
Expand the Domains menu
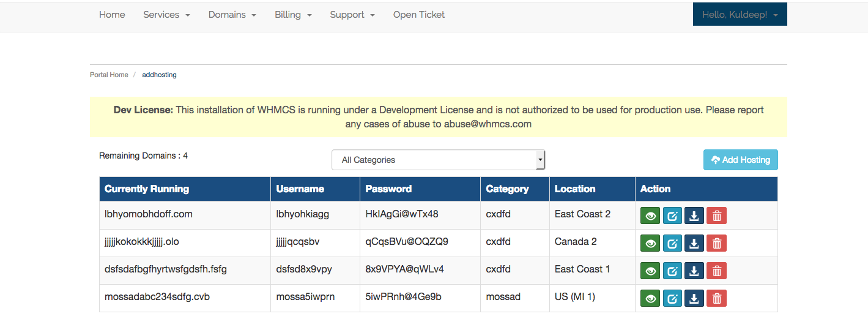click(x=232, y=15)
